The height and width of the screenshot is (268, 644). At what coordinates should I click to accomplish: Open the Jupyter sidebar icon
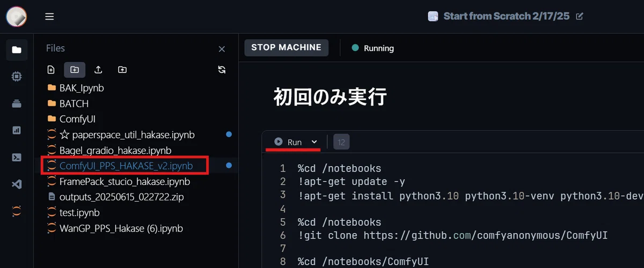click(x=17, y=211)
